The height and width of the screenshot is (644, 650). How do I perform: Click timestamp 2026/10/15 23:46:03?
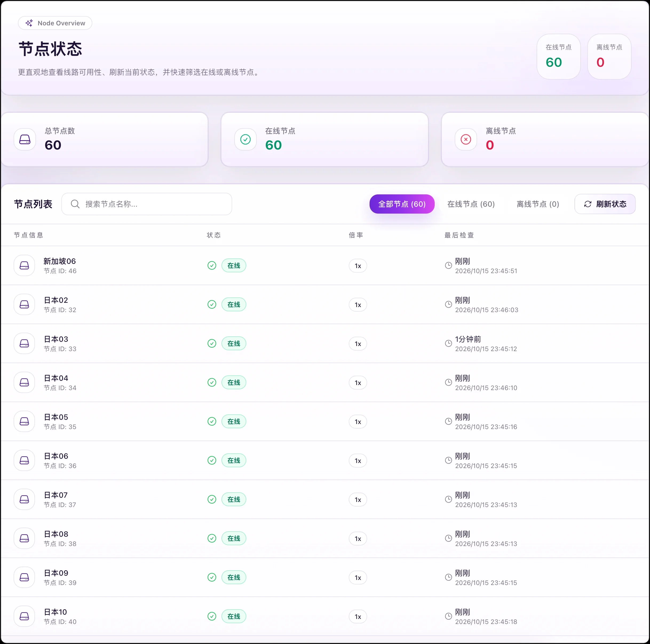pyautogui.click(x=486, y=310)
